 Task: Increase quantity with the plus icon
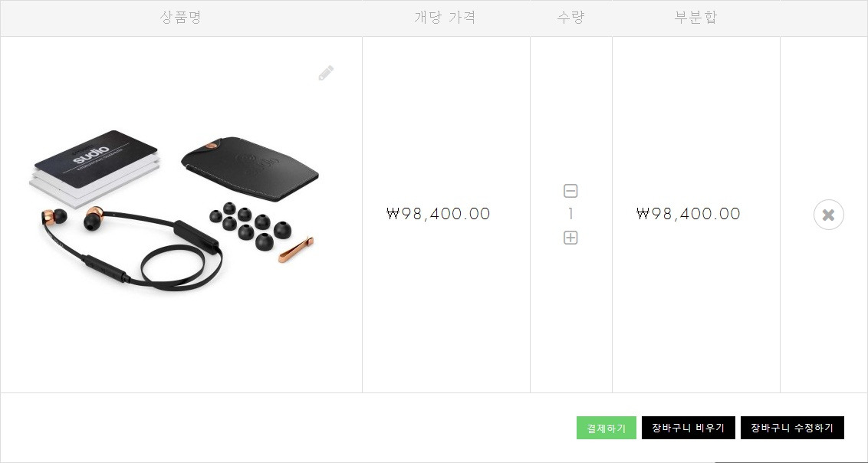(x=570, y=238)
